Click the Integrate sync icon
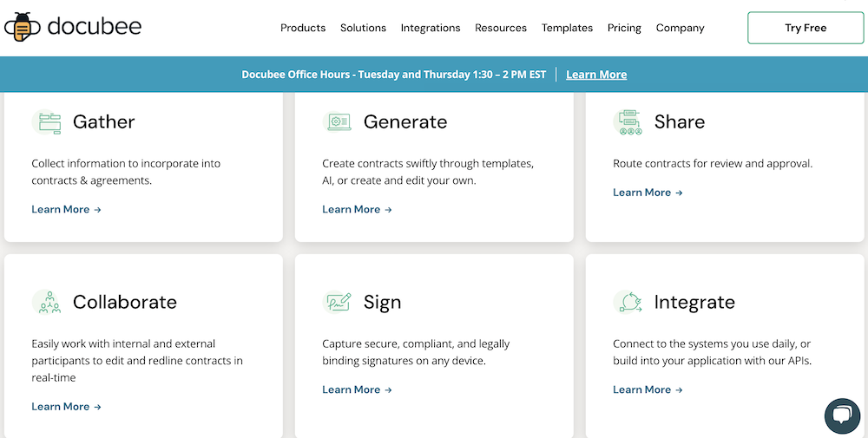This screenshot has width=868, height=438. point(628,302)
